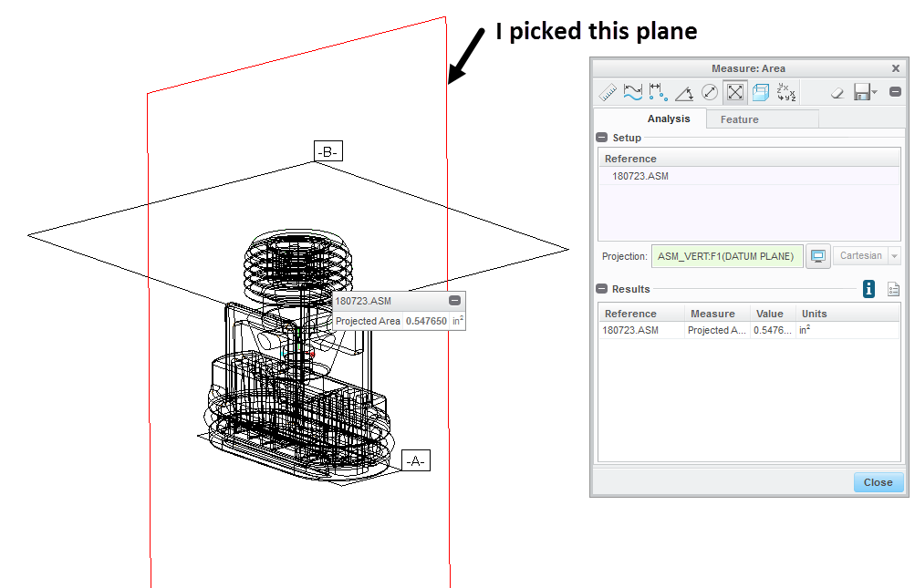The image size is (915, 588).
Task: Select the Diameter measurement tool
Action: 710,92
